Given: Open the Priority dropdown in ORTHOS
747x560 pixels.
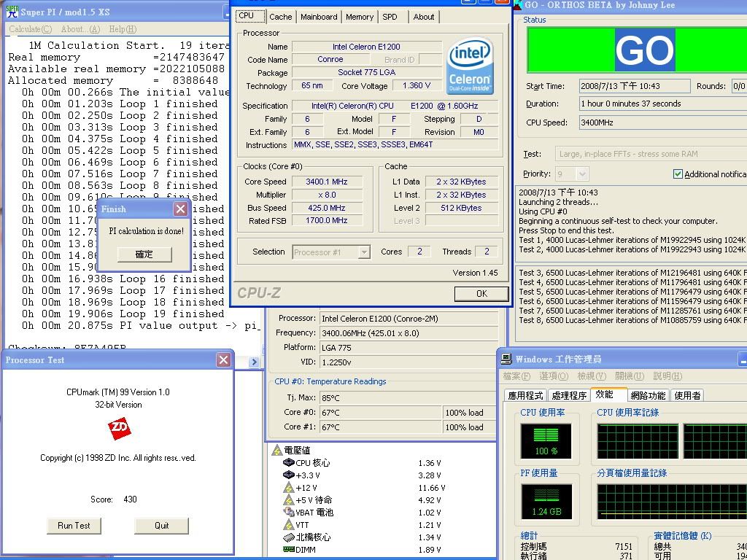Looking at the screenshot, I should (582, 174).
